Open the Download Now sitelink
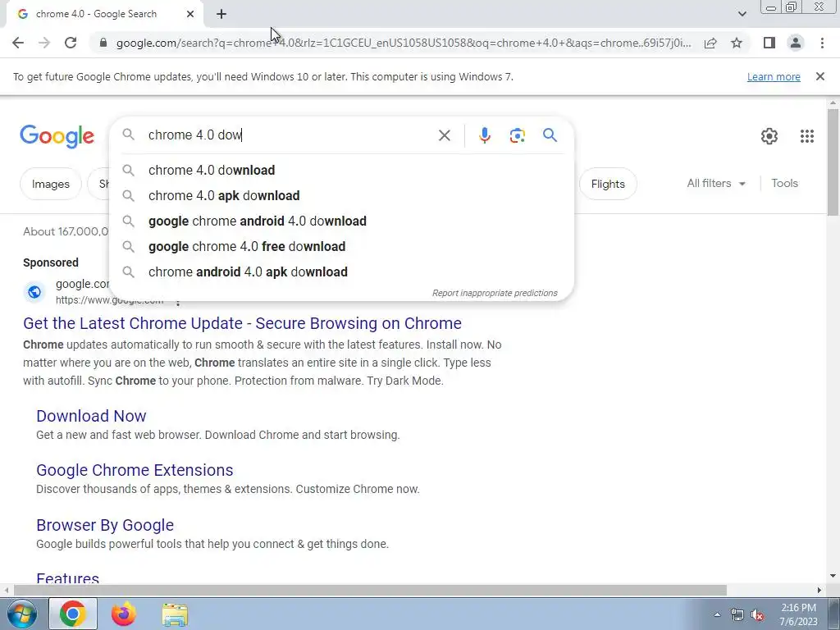The width and height of the screenshot is (840, 630). click(x=91, y=416)
